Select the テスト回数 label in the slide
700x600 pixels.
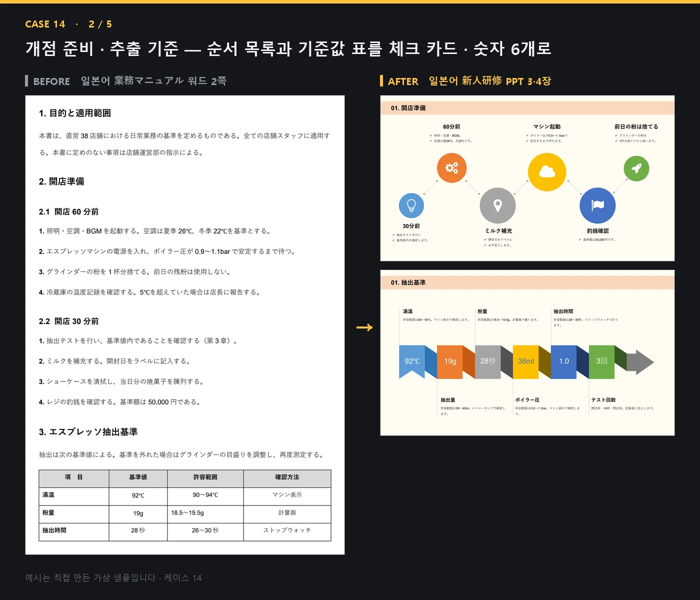point(603,400)
